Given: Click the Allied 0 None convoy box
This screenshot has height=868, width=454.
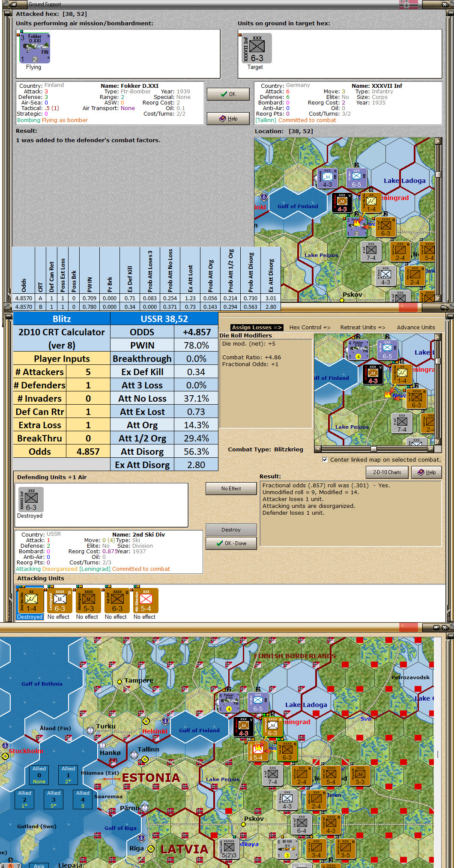Looking at the screenshot, I should tap(39, 775).
